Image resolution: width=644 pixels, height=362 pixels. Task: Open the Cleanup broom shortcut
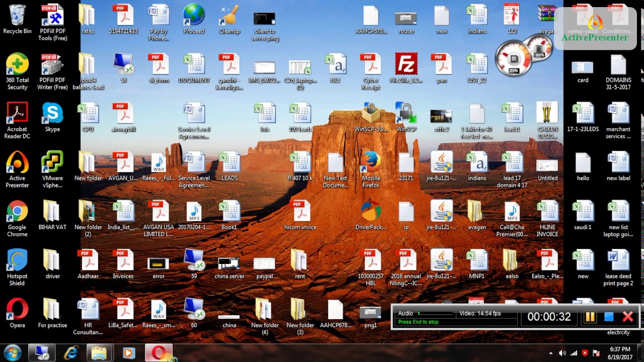(x=229, y=20)
